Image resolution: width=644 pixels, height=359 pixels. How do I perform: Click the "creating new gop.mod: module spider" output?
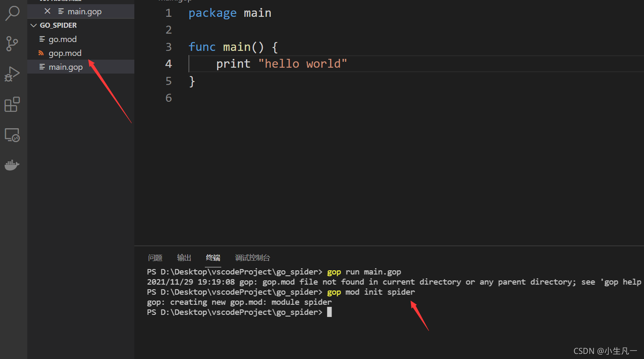point(239,302)
